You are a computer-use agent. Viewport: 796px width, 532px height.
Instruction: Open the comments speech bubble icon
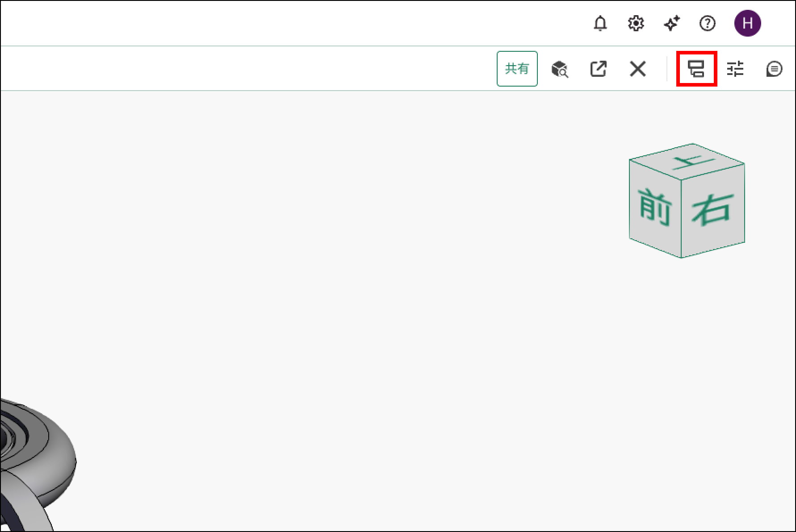[x=774, y=69]
